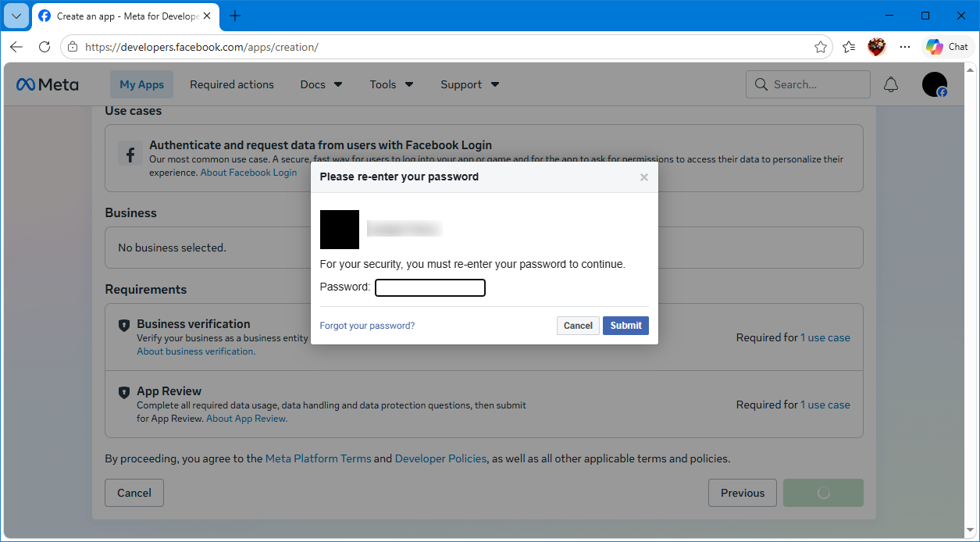Open notifications bell icon
Screen dimensions: 980x542
click(x=891, y=84)
